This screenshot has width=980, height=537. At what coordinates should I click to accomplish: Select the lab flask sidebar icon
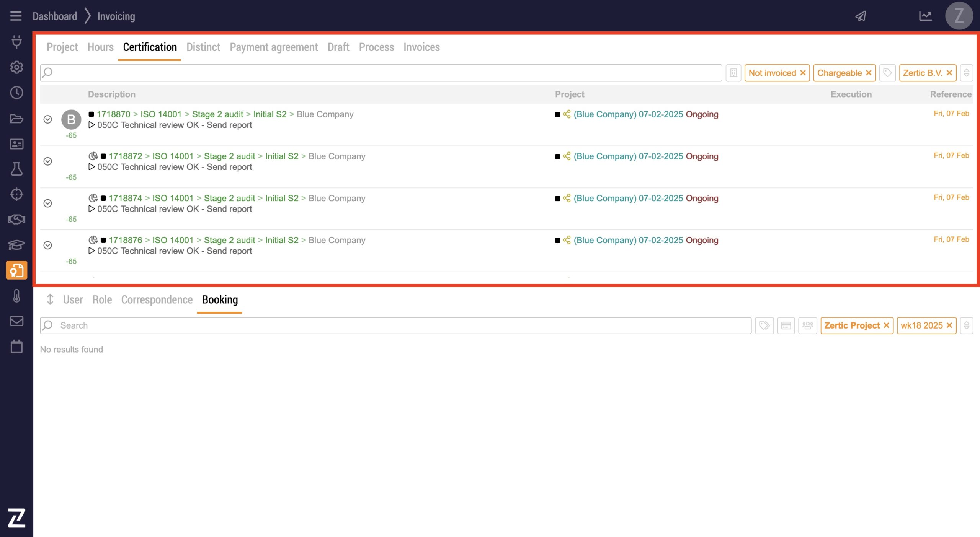pos(16,169)
